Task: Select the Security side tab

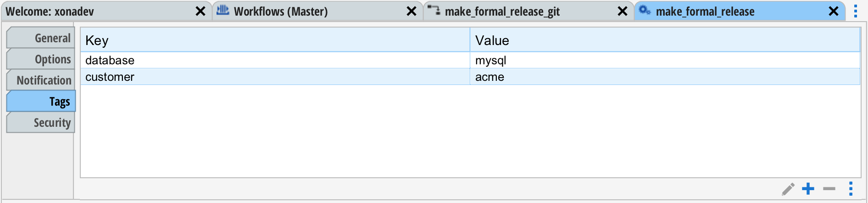Action: tap(41, 123)
